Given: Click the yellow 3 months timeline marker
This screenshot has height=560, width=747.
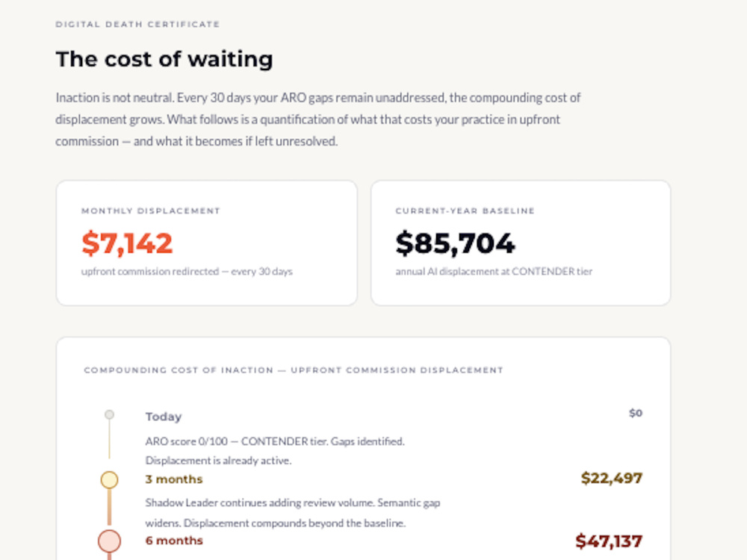Looking at the screenshot, I should tap(109, 479).
